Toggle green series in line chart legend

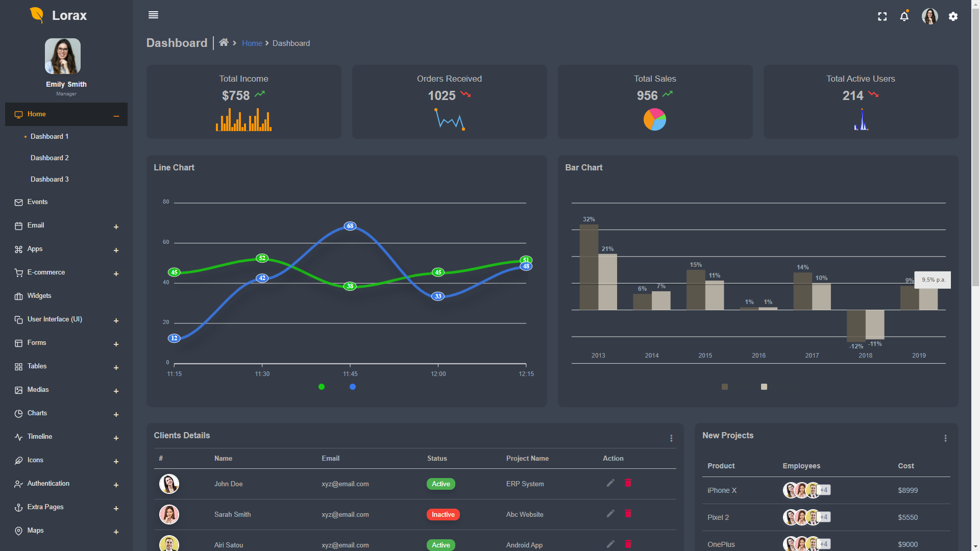point(322,387)
